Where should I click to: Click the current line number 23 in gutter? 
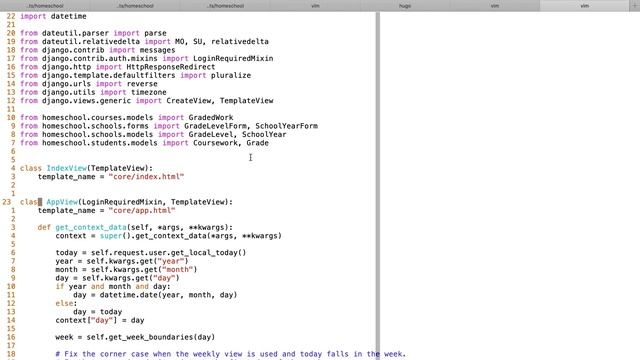click(7, 202)
